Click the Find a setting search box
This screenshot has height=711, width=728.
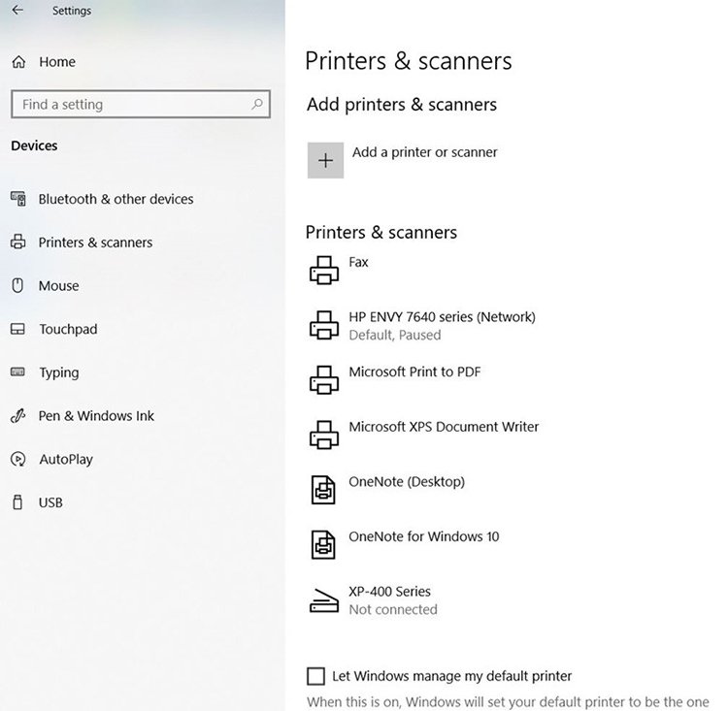click(131, 105)
